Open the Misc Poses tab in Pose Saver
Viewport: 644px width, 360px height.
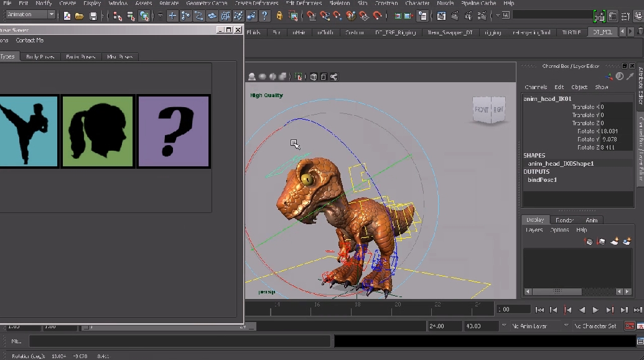(x=120, y=57)
